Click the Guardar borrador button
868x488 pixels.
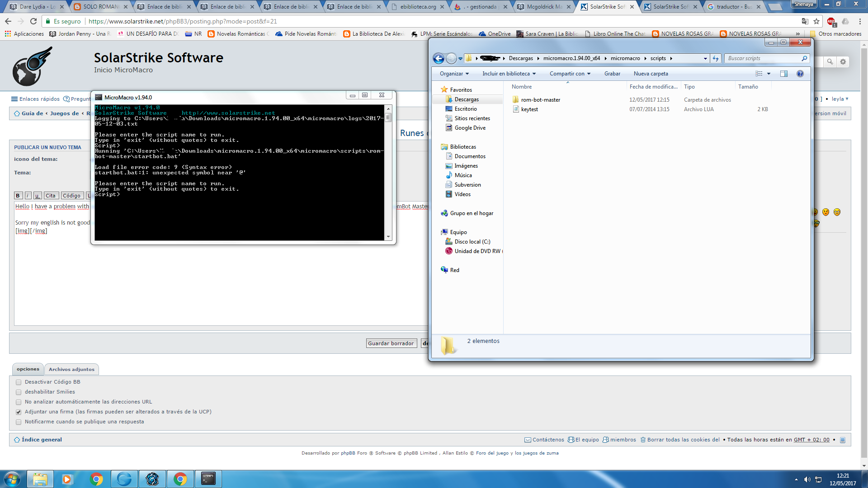coord(391,343)
